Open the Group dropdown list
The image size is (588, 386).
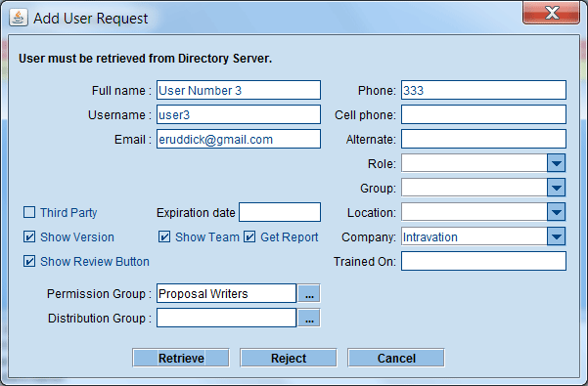pos(556,188)
